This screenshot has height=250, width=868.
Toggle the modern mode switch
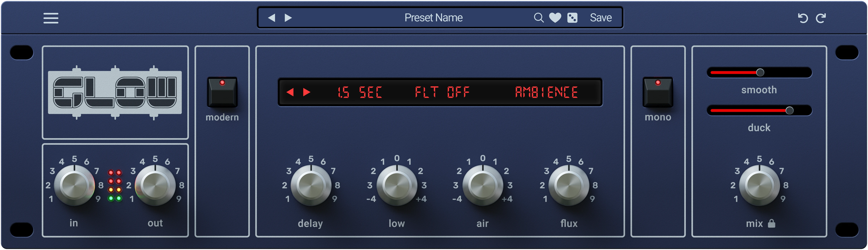point(222,93)
